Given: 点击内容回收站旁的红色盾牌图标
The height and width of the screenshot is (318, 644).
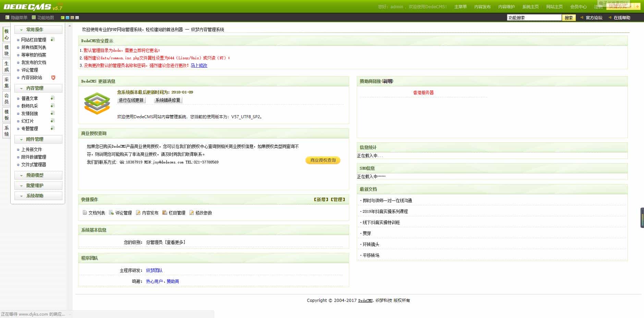Looking at the screenshot, I should (53, 77).
